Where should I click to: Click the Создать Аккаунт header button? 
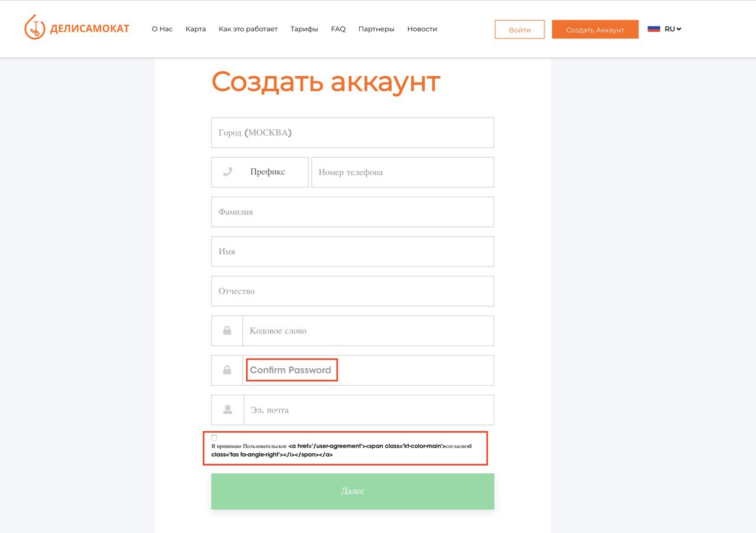coord(595,30)
